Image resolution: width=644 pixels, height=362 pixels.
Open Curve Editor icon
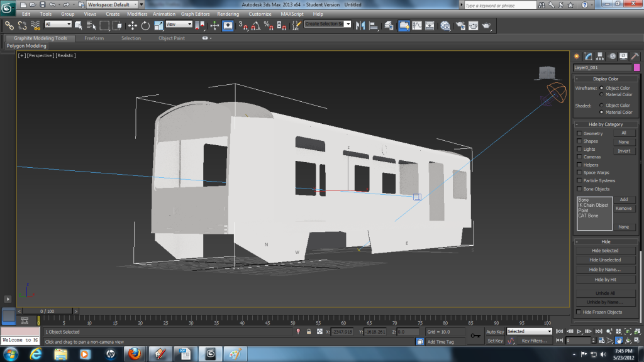(417, 26)
